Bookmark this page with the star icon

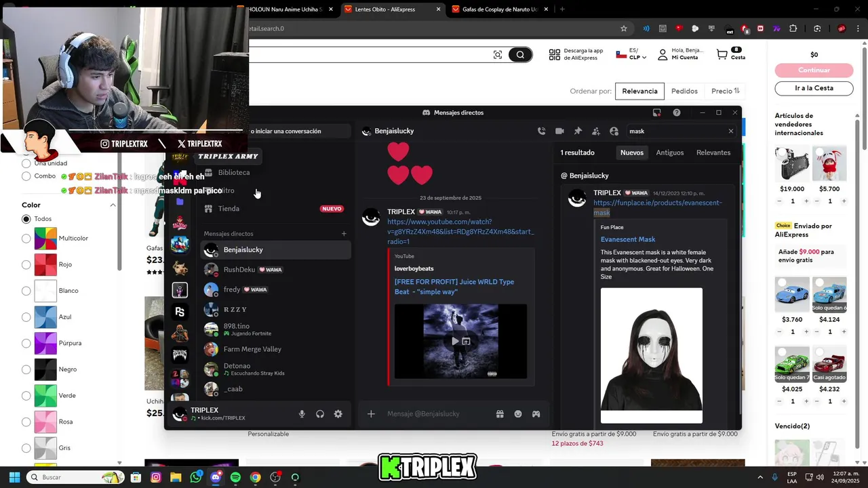coord(623,28)
